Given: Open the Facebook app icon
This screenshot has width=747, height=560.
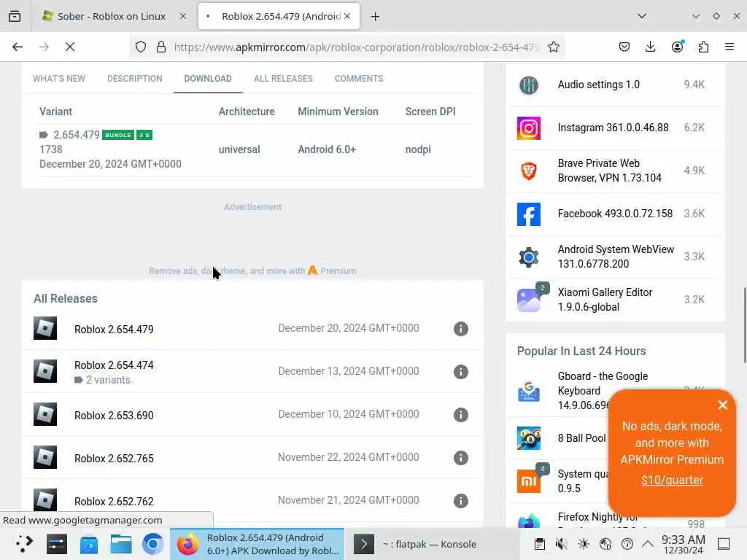Looking at the screenshot, I should point(529,214).
